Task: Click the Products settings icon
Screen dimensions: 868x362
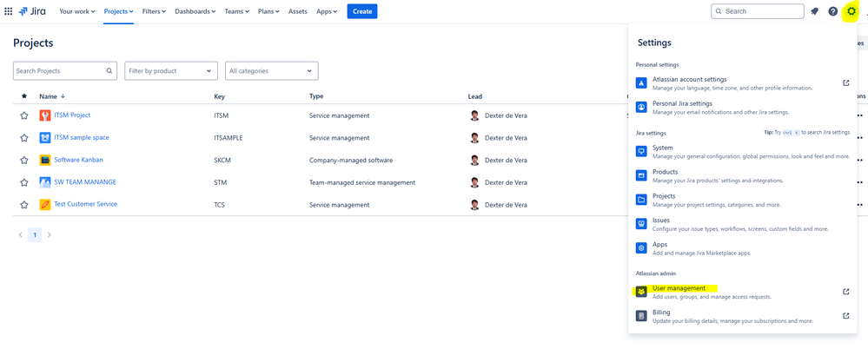Action: click(641, 175)
